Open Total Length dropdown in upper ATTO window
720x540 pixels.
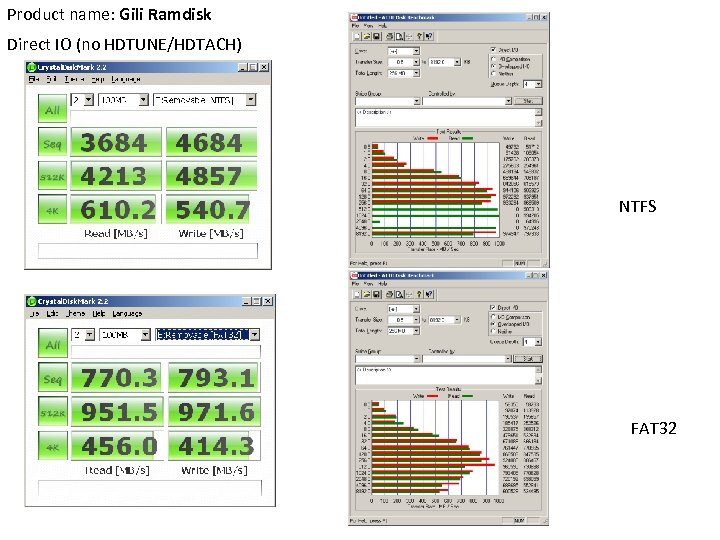tap(416, 73)
